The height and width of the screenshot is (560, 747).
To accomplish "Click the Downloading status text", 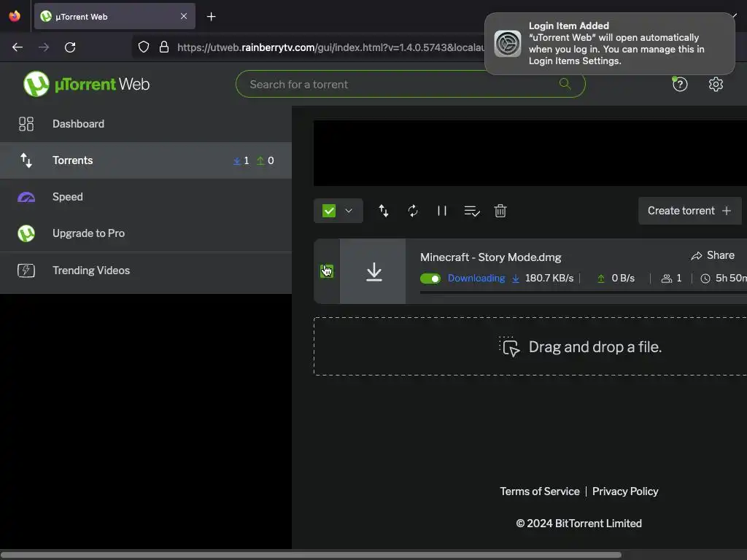I will 476,278.
